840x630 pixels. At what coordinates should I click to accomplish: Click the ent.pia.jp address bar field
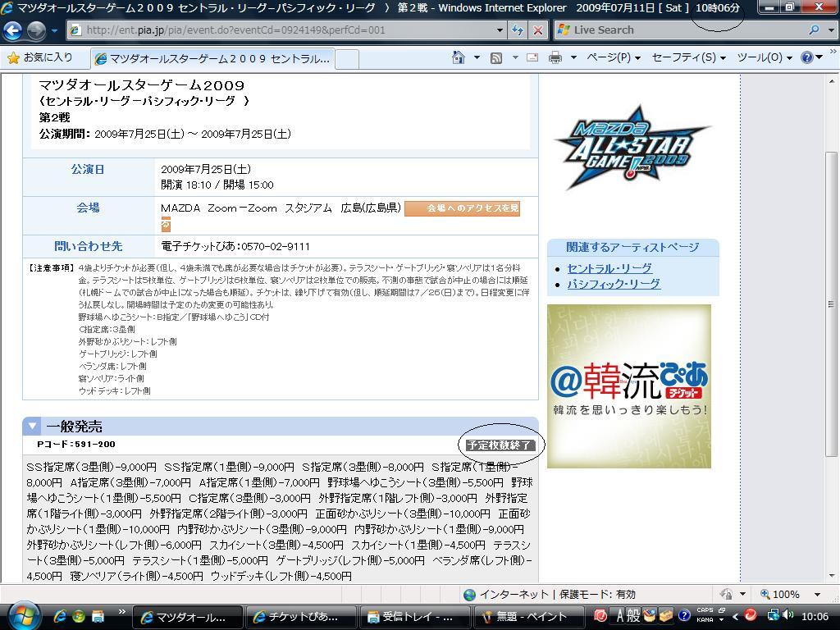point(286,30)
